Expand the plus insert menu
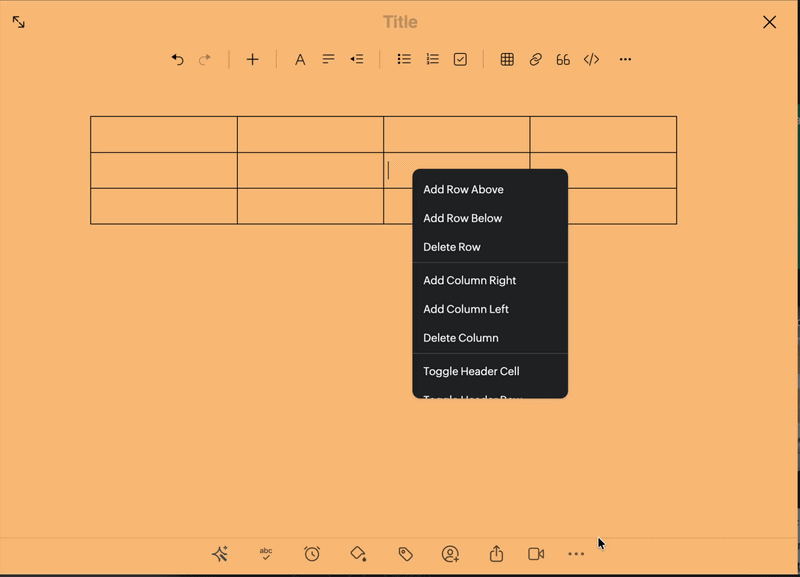The height and width of the screenshot is (577, 800). coord(252,60)
